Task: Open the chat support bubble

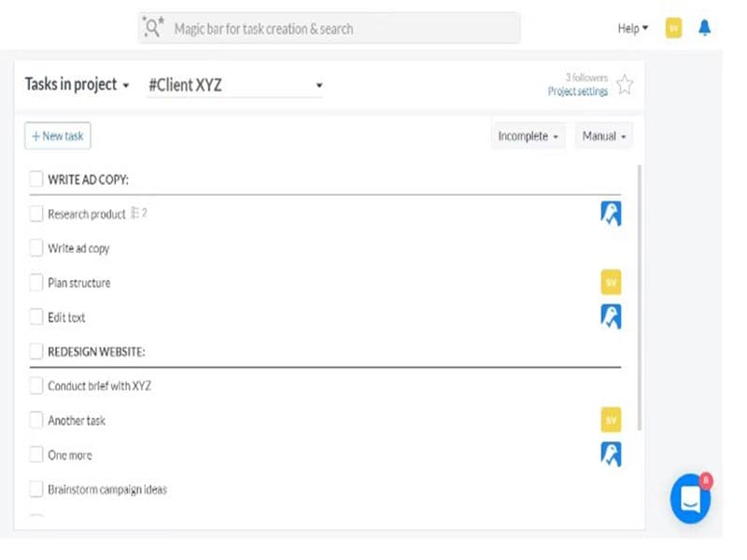Action: tap(690, 498)
